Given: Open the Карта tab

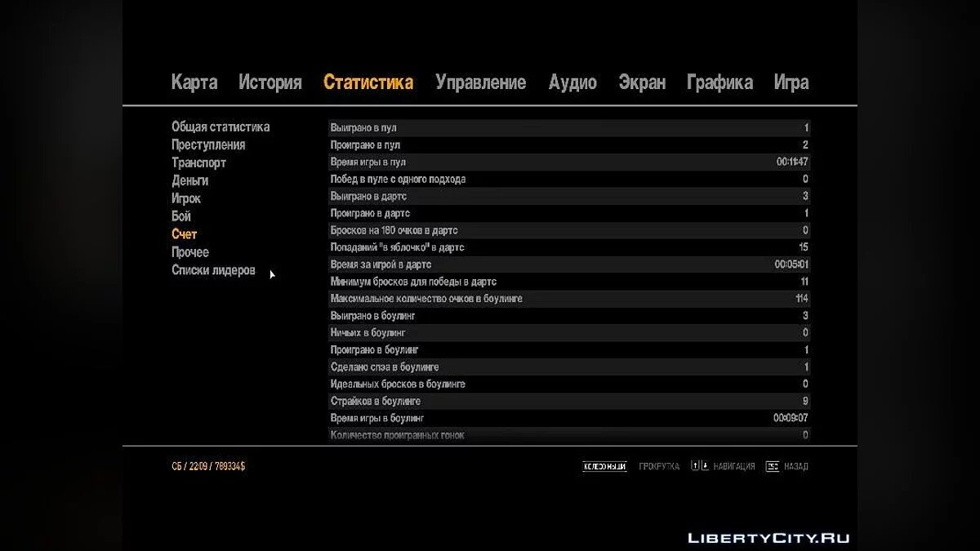Looking at the screenshot, I should [x=194, y=82].
